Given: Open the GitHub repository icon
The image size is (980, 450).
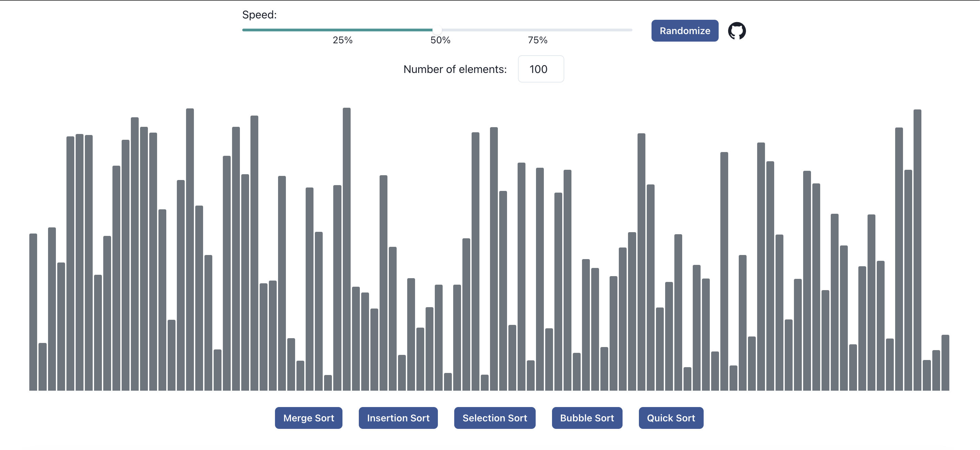Looking at the screenshot, I should [737, 30].
